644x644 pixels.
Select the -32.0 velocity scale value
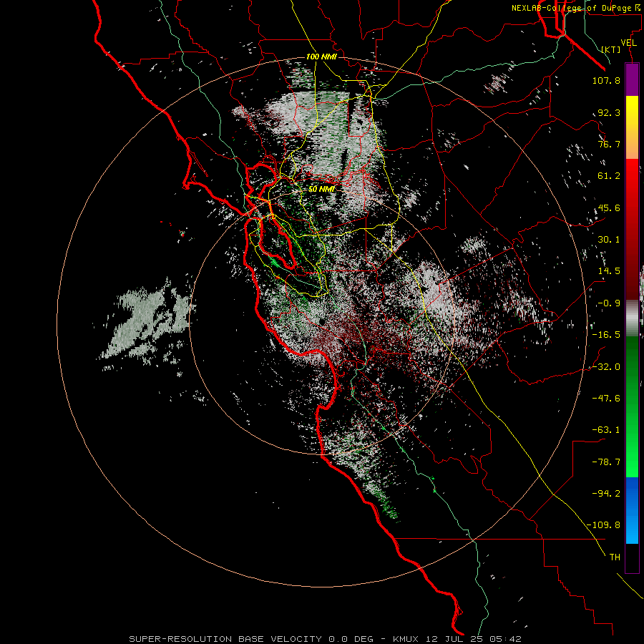click(606, 367)
